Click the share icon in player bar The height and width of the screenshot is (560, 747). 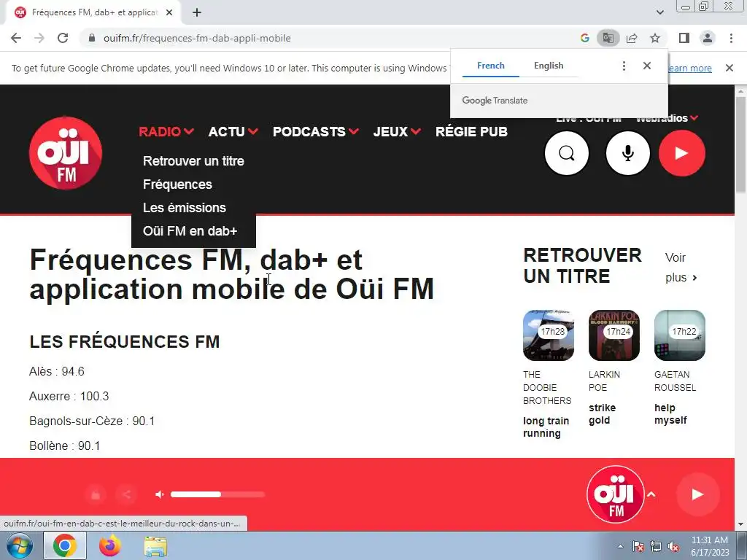pos(126,494)
